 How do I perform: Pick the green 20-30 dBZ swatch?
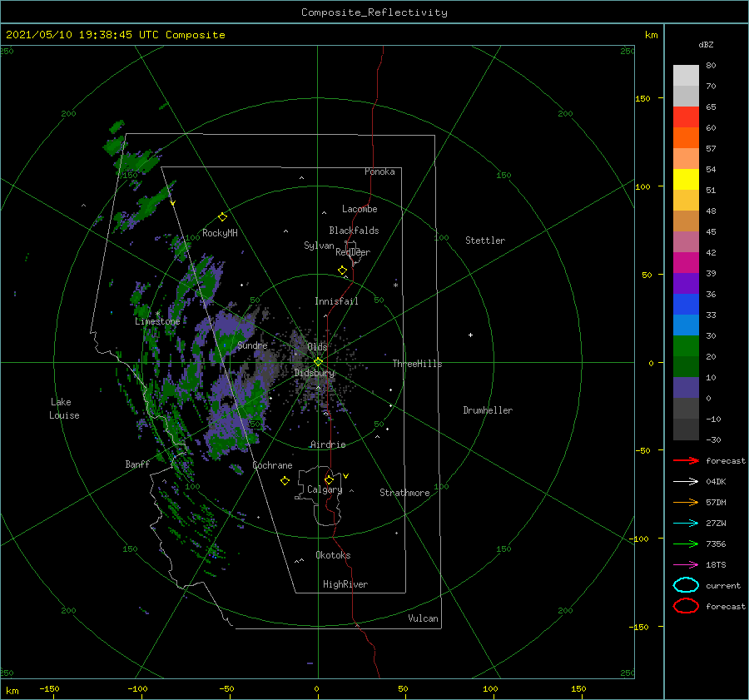[686, 346]
